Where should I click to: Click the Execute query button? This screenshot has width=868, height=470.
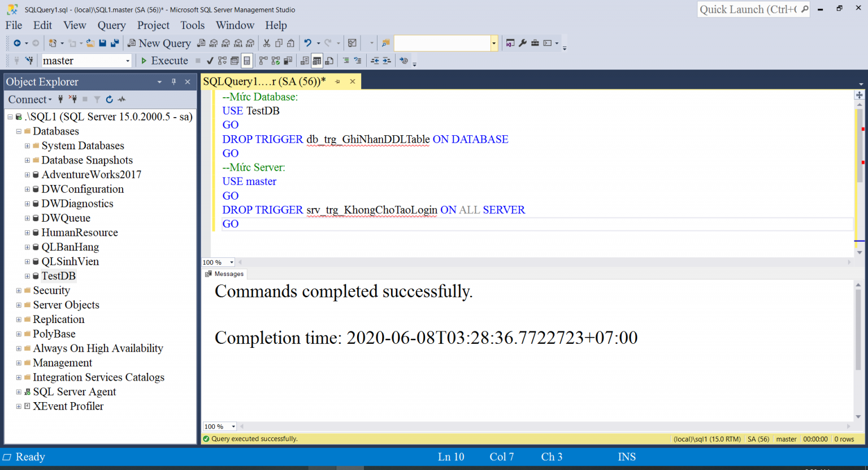[164, 61]
